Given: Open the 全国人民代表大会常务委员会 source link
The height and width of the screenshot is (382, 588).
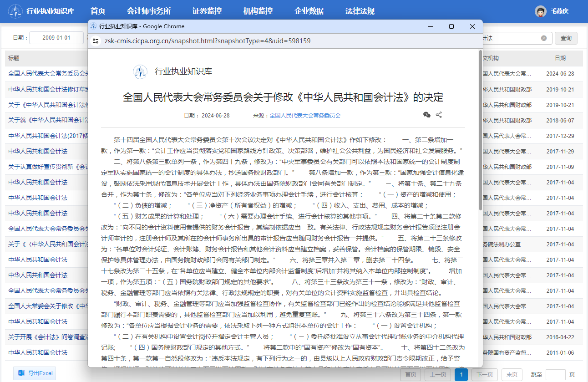Looking at the screenshot, I should tap(305, 116).
